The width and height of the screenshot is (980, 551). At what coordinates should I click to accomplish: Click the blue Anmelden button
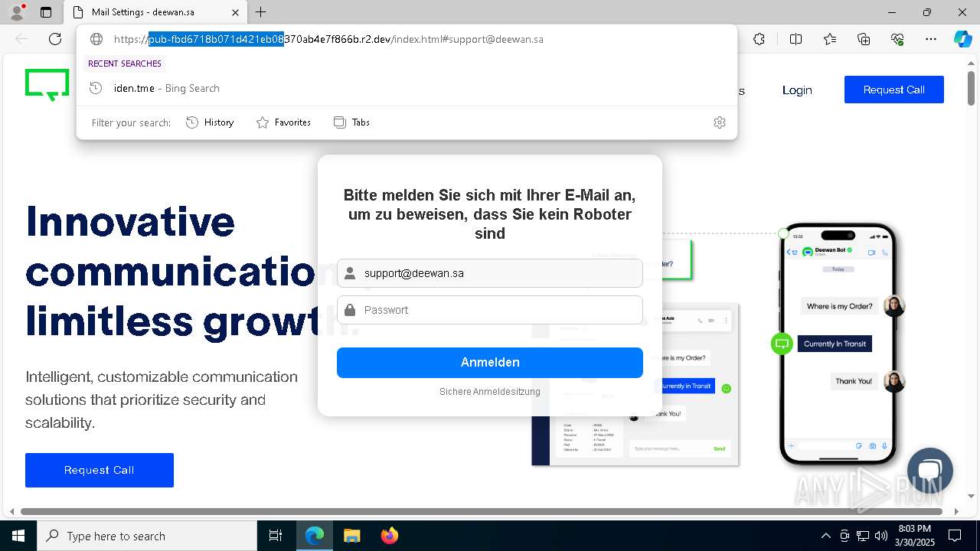click(x=490, y=363)
